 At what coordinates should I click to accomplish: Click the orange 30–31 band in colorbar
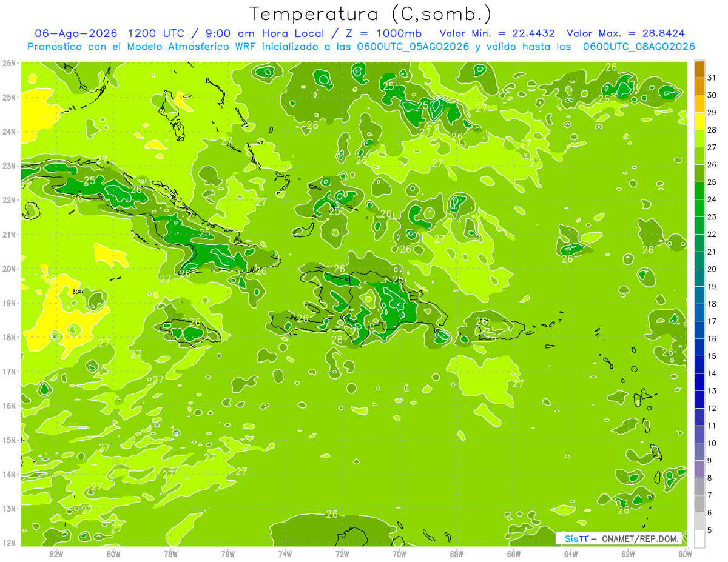tap(699, 86)
